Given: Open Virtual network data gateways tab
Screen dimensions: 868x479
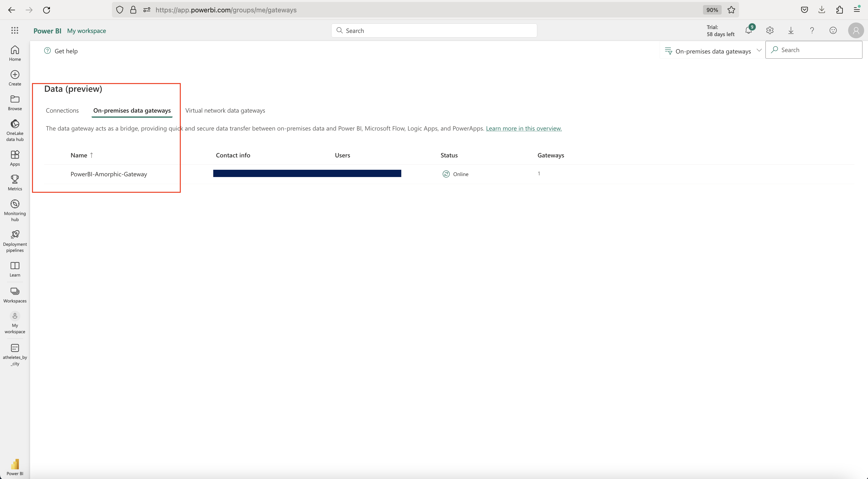Looking at the screenshot, I should [x=225, y=110].
